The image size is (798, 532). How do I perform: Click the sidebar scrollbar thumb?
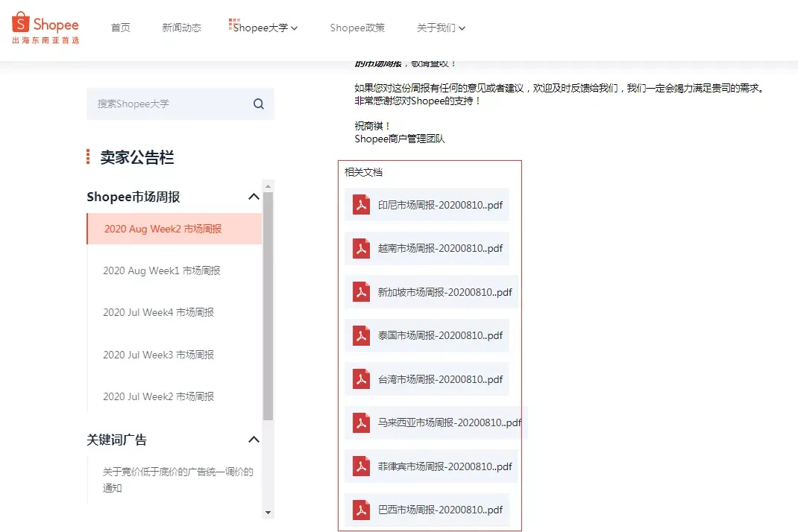pyautogui.click(x=268, y=306)
